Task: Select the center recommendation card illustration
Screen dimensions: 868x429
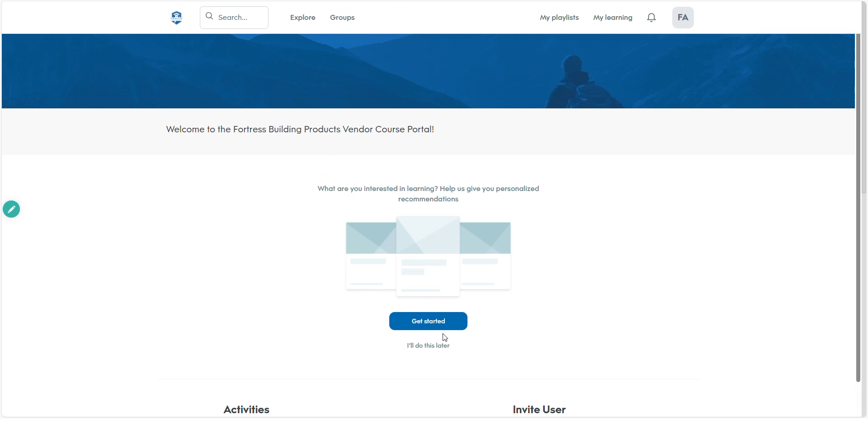Action: (x=428, y=256)
